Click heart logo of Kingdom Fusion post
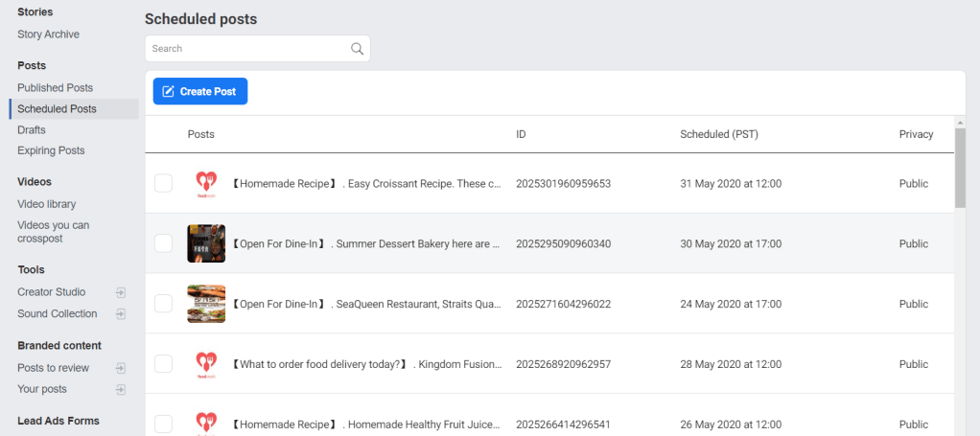 click(x=206, y=364)
